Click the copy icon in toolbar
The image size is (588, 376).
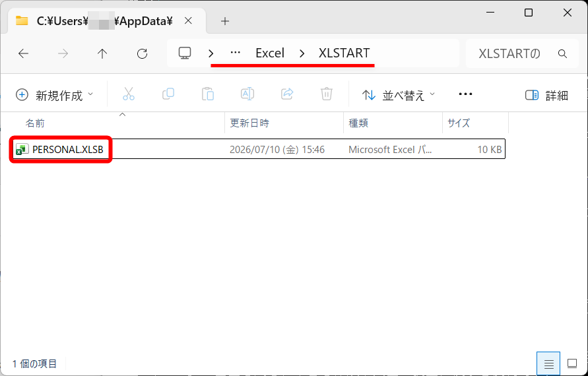click(x=168, y=94)
